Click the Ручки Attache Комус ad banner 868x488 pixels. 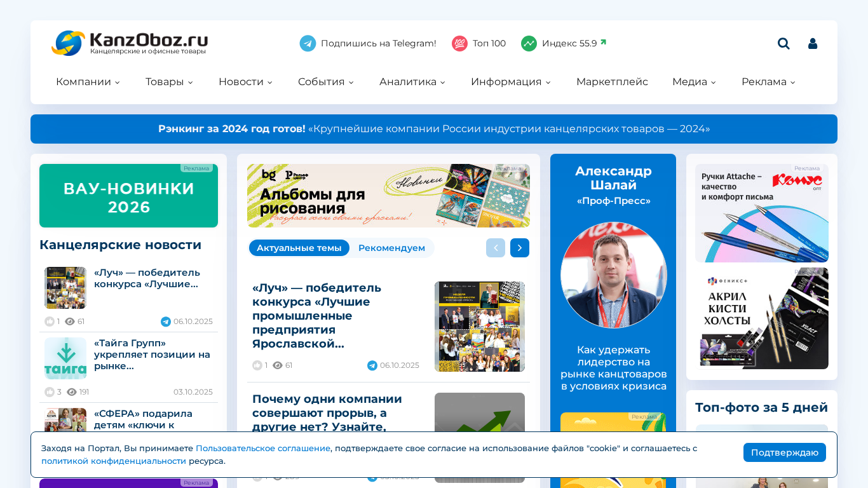point(762,213)
